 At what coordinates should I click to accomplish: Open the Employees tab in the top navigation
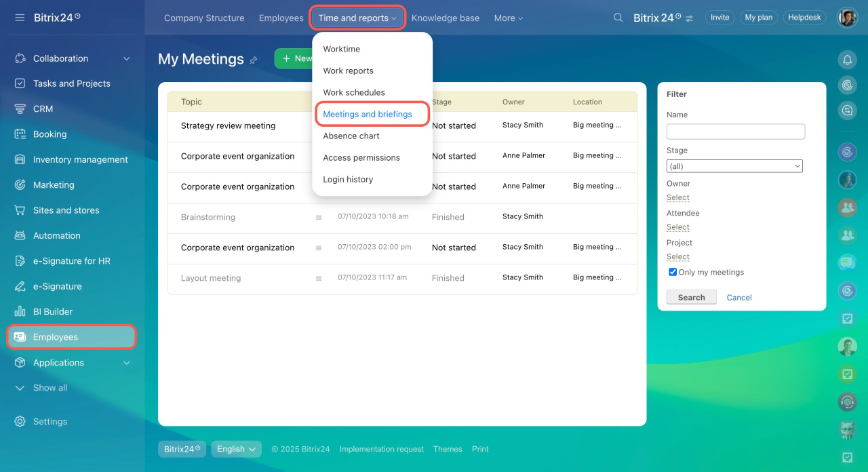pos(281,18)
